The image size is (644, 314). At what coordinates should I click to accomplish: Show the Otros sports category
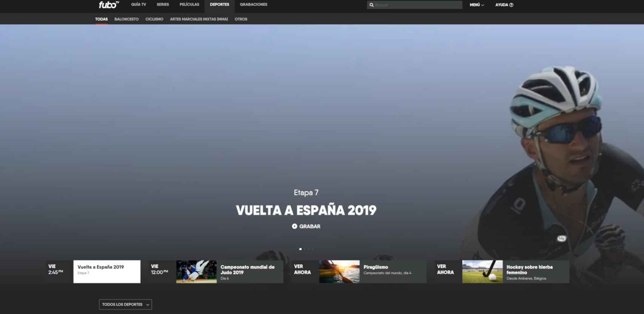(241, 19)
